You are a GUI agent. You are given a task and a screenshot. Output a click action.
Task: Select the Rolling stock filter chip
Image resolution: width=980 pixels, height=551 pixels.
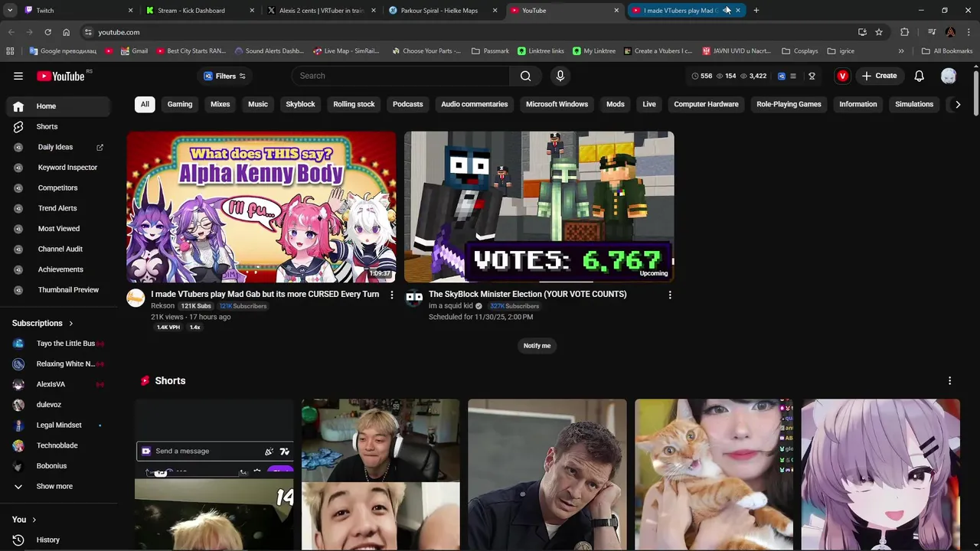tap(354, 104)
